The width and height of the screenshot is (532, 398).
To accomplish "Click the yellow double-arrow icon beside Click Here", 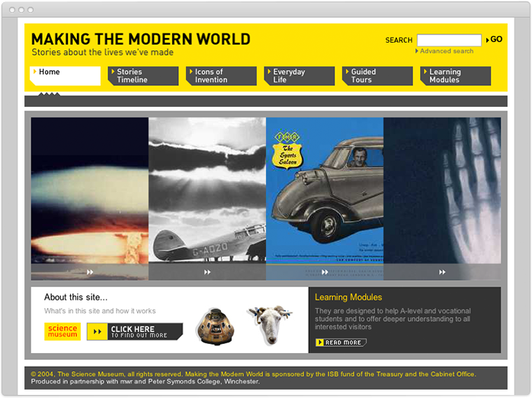I will point(98,332).
